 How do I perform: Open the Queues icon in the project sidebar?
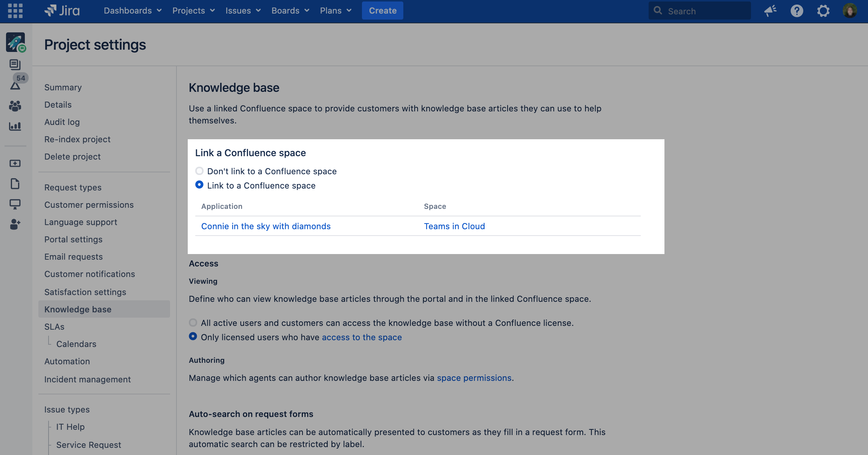tap(15, 64)
